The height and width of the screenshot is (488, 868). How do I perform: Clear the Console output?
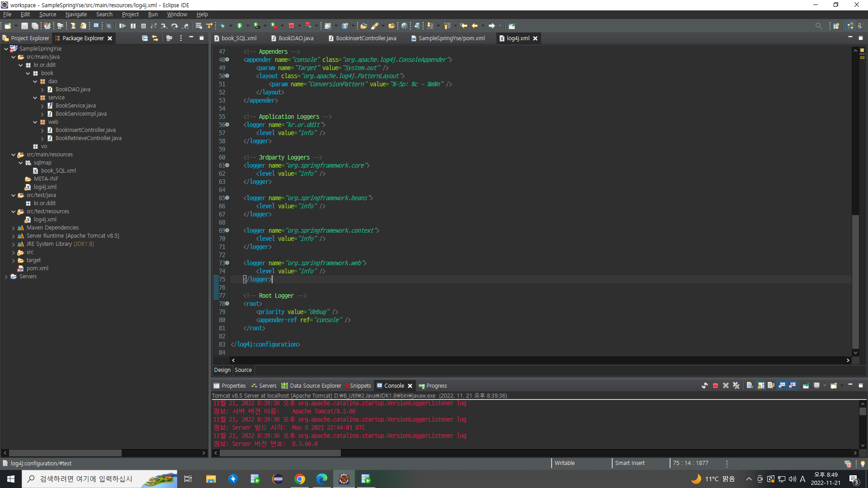(750, 385)
